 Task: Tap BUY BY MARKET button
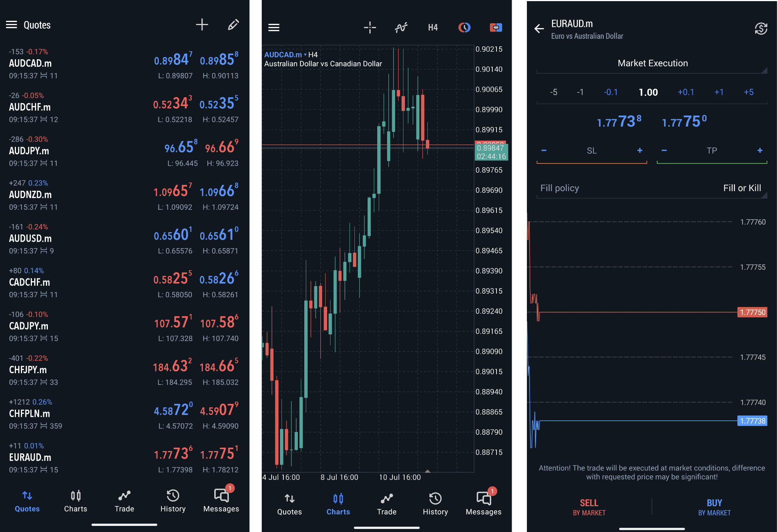pos(714,507)
